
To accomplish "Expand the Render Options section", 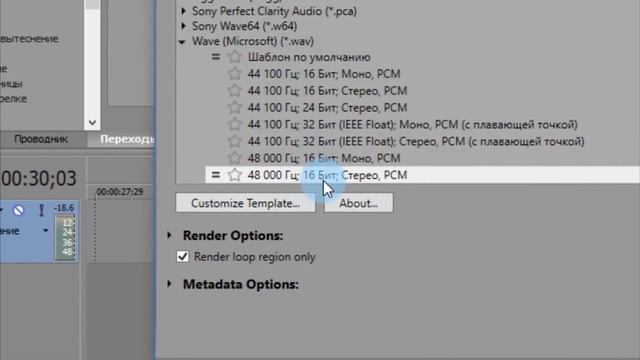I will [170, 235].
